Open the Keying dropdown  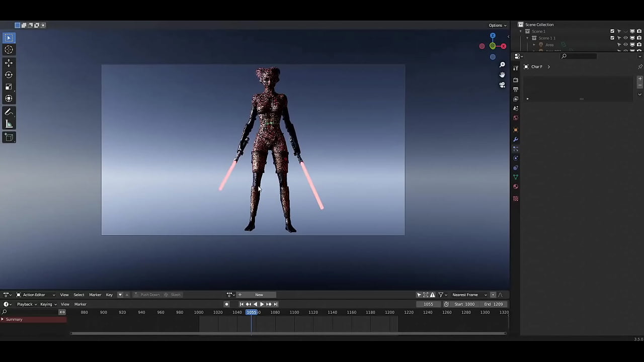pyautogui.click(x=48, y=304)
